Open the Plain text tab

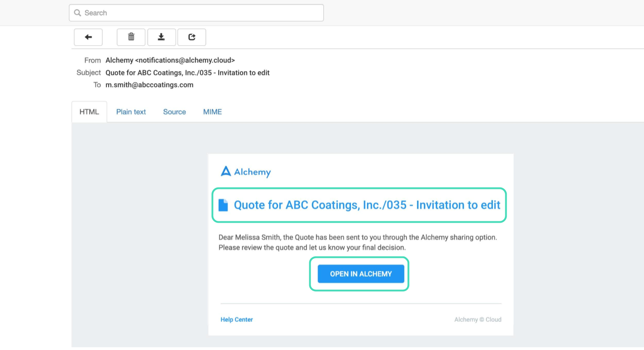pyautogui.click(x=131, y=112)
